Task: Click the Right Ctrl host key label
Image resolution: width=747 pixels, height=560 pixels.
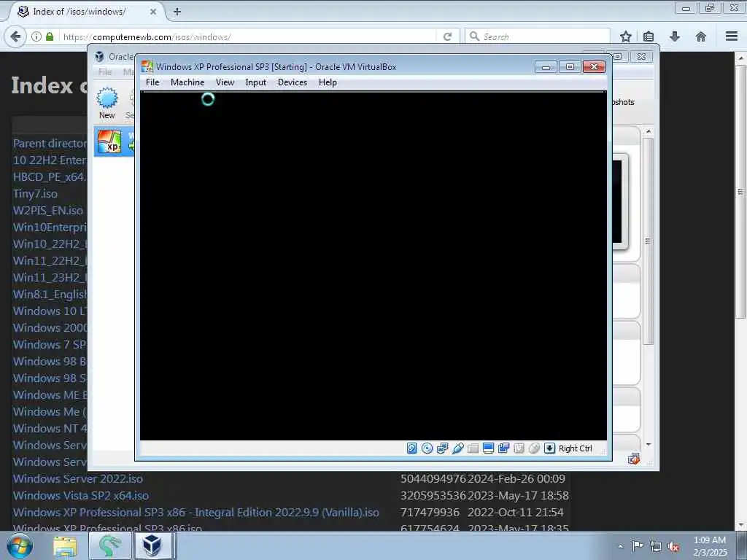Action: [575, 448]
